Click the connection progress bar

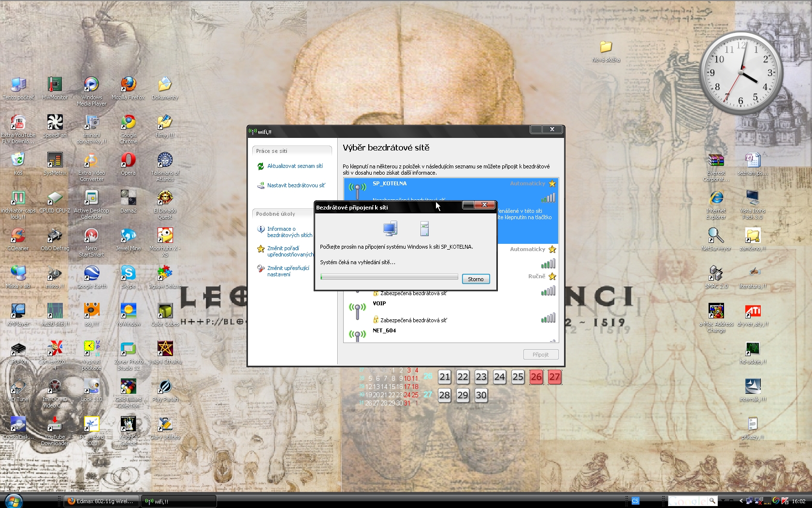pyautogui.click(x=389, y=277)
